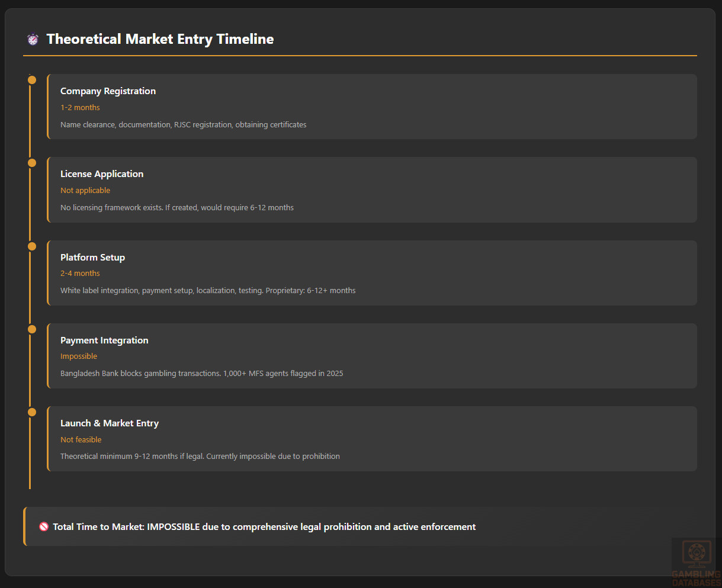Image resolution: width=722 pixels, height=588 pixels.
Task: Select the Company Registration timeline dot
Action: pos(32,80)
